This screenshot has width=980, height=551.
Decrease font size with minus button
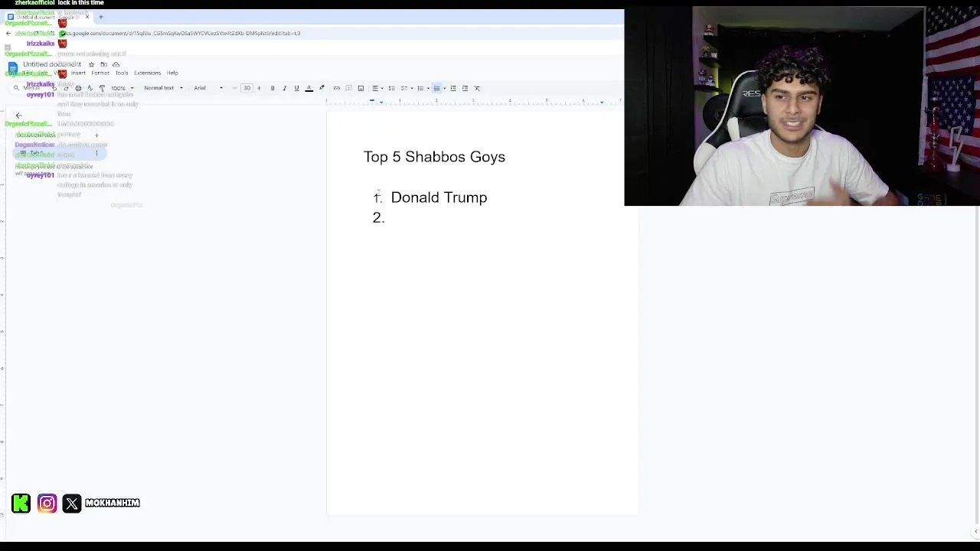coord(235,88)
